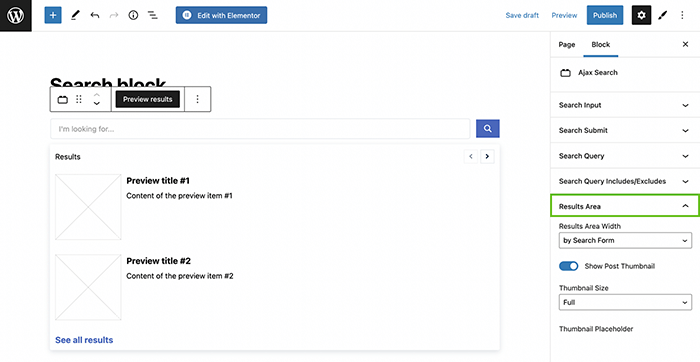Click the I'm looking for search field
Image resolution: width=700 pixels, height=362 pixels.
[x=260, y=129]
